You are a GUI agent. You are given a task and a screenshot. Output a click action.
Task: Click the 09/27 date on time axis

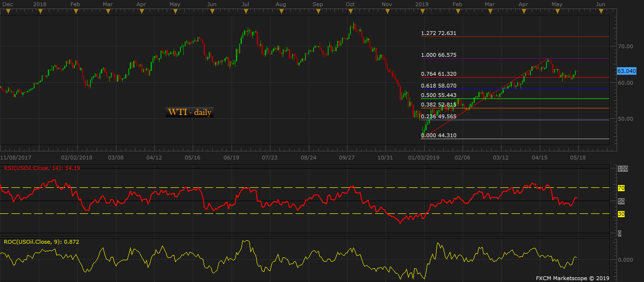(348, 157)
